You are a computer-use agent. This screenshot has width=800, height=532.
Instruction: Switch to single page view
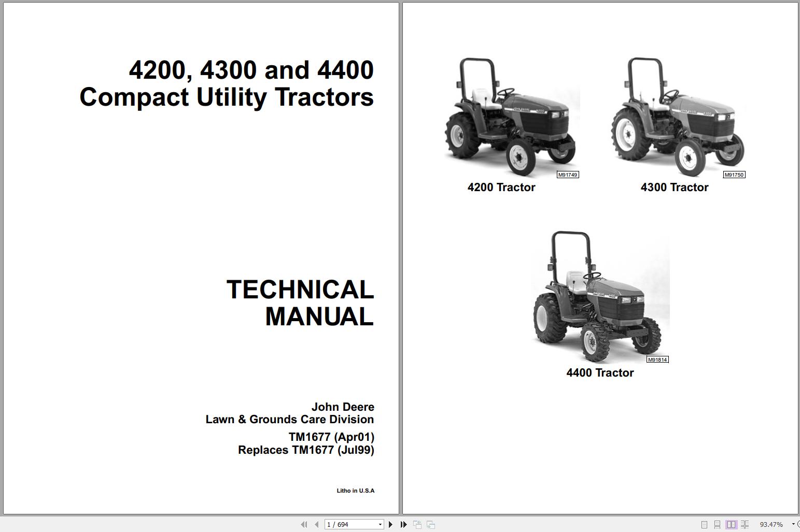pos(704,524)
